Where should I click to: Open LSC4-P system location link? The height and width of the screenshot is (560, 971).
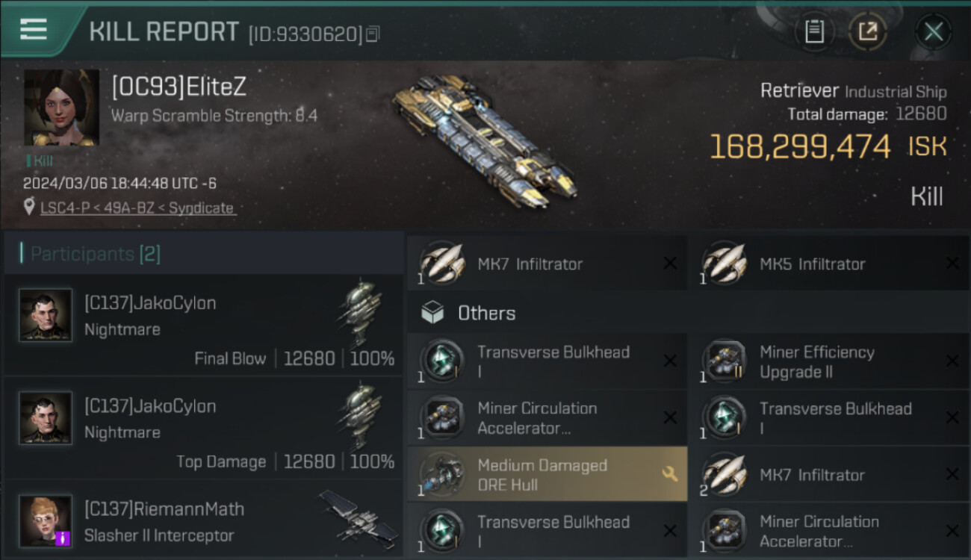pyautogui.click(x=128, y=208)
